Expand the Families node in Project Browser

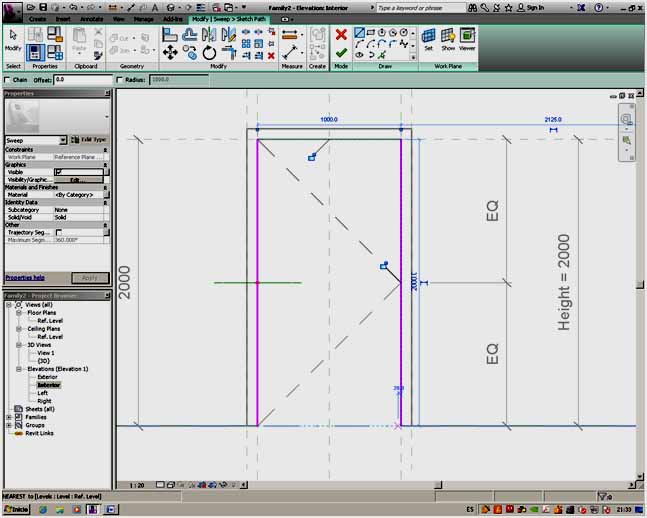click(x=11, y=416)
